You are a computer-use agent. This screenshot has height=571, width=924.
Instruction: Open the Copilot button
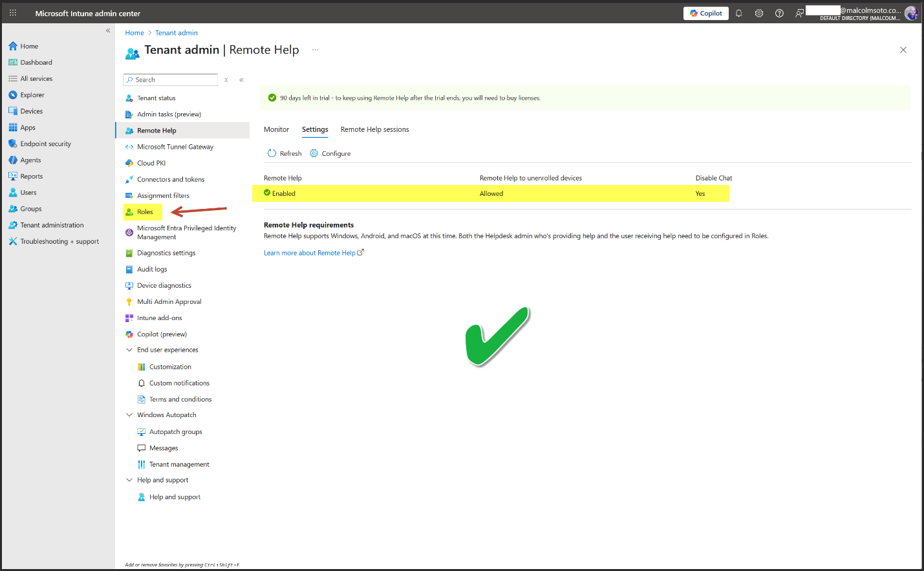(705, 14)
